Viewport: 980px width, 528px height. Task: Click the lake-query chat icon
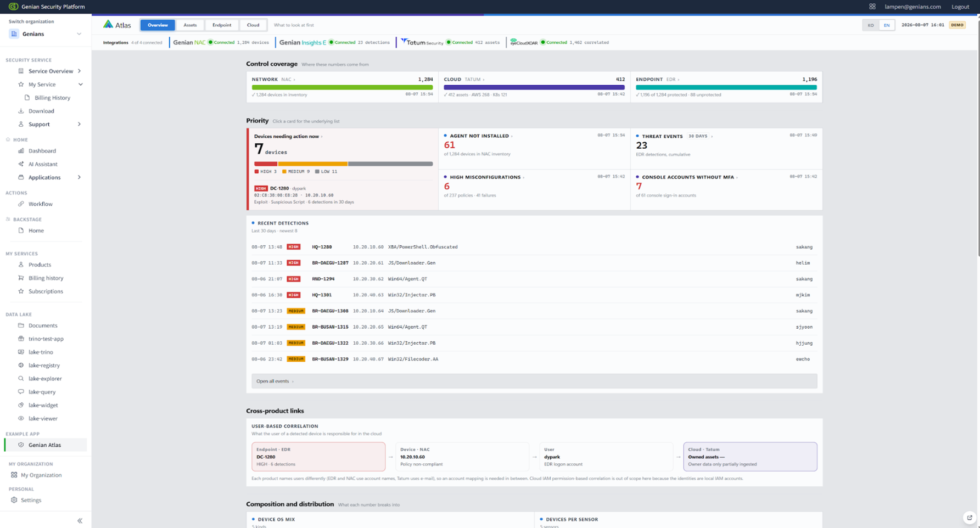21,392
